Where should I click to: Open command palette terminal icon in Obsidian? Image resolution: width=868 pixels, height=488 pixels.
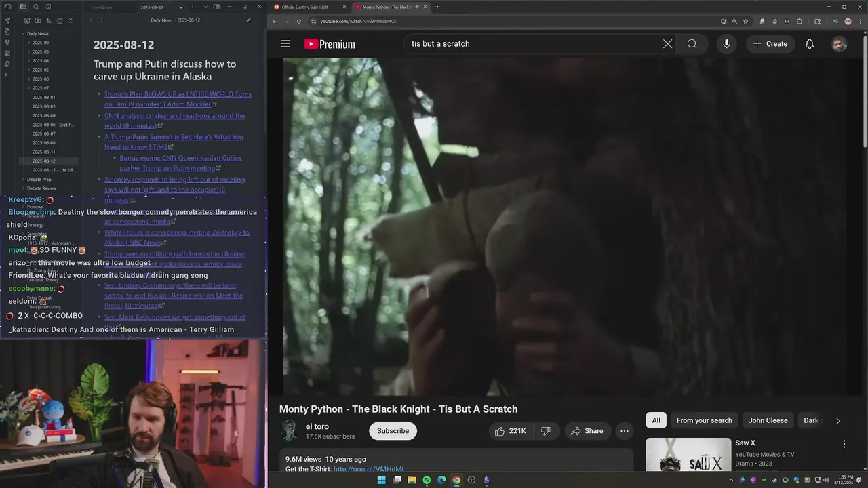7,75
